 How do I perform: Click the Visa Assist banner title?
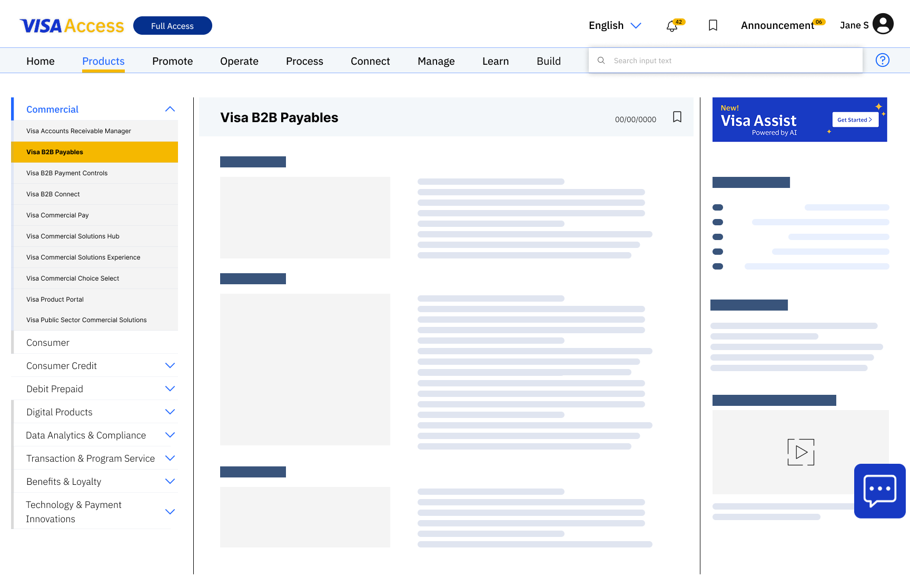tap(758, 121)
